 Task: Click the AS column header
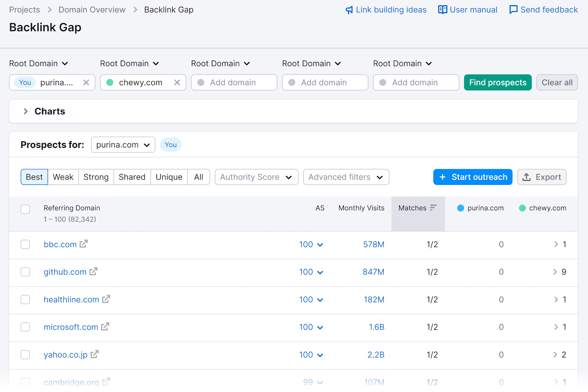pos(320,208)
